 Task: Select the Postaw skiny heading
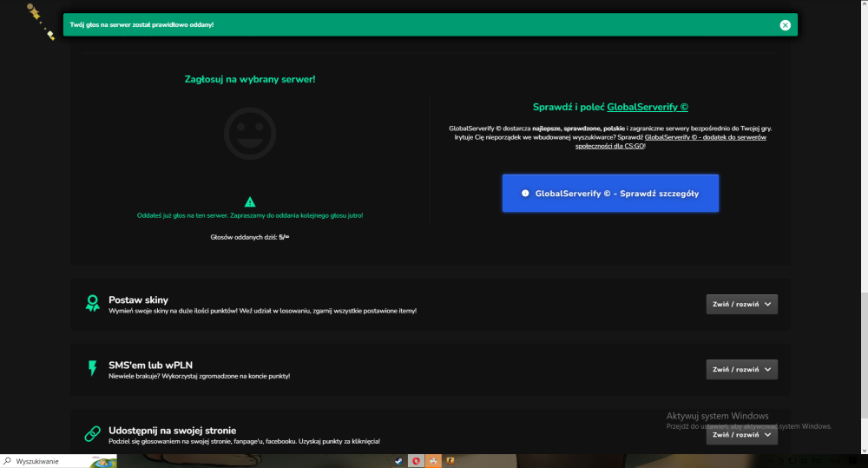click(x=138, y=300)
